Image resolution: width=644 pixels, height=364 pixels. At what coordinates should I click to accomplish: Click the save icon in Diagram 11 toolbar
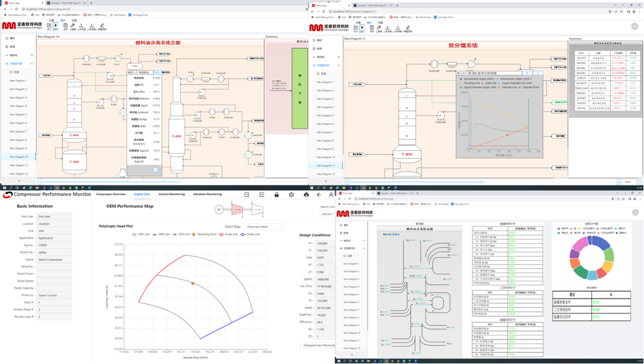pos(372,27)
